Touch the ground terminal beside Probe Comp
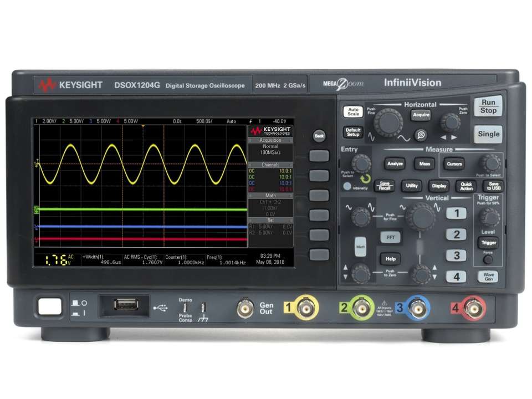The height and width of the screenshot is (399, 532). tap(203, 308)
